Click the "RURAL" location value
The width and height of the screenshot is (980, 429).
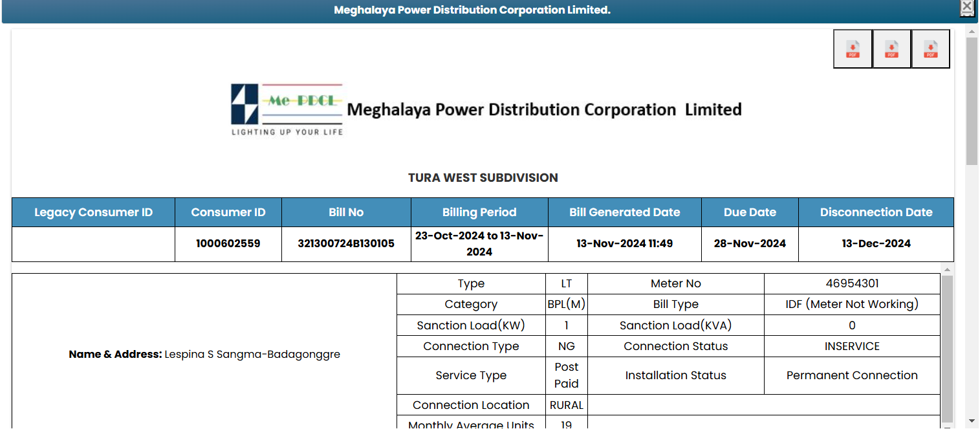567,405
